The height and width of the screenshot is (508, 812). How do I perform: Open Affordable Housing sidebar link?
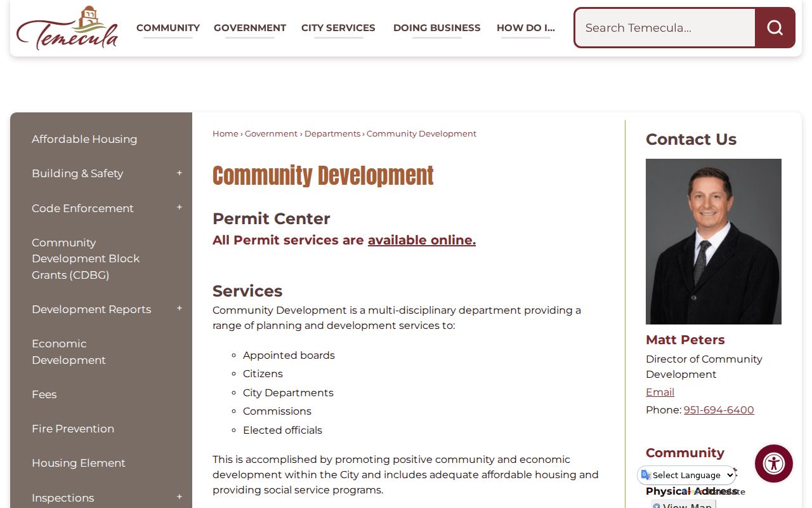[84, 139]
